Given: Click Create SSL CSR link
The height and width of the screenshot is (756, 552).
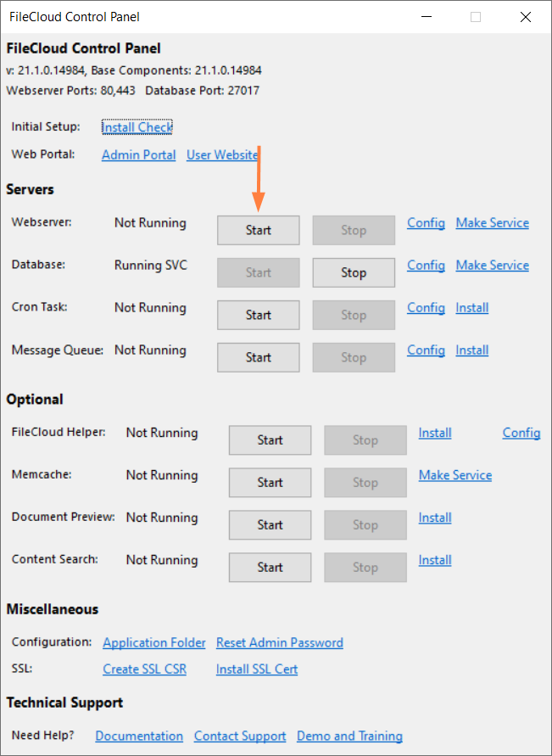Looking at the screenshot, I should coord(144,669).
